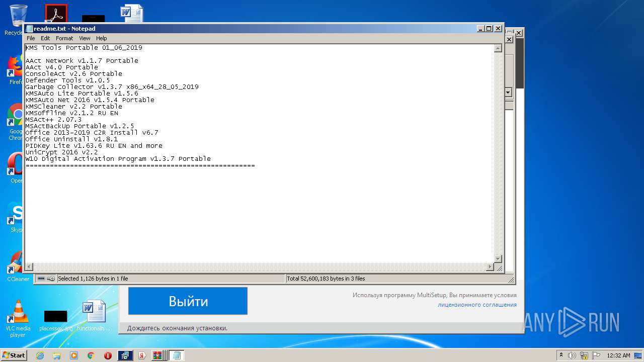Open the View menu in Notepad
Image resolution: width=644 pixels, height=362 pixels.
tap(85, 38)
